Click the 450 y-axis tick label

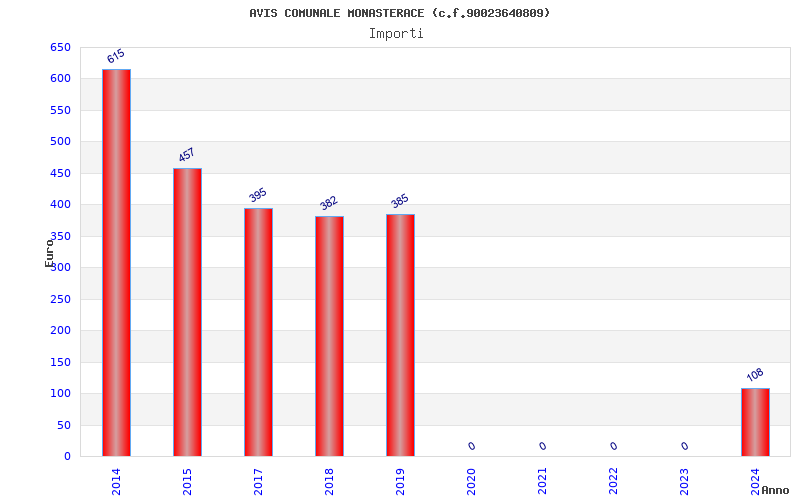click(60, 173)
